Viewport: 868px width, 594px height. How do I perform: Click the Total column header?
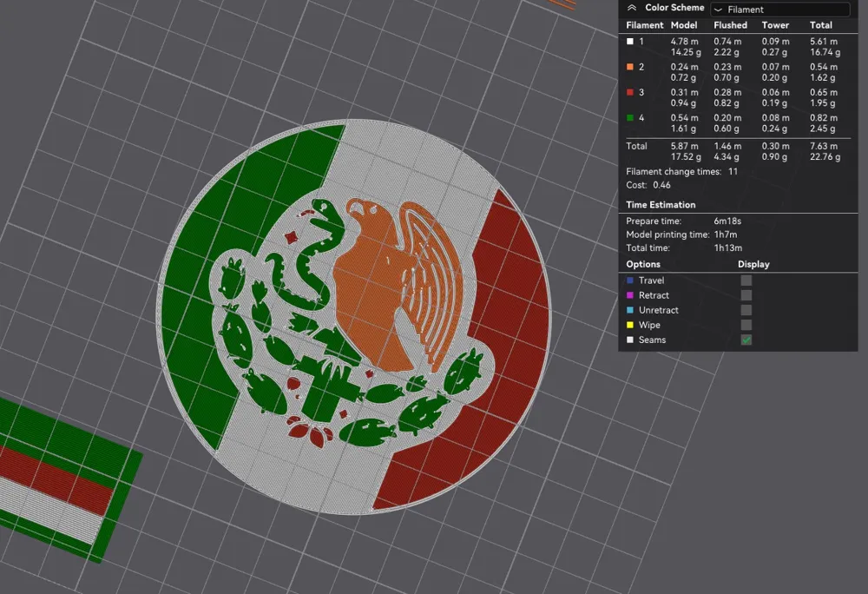coord(821,25)
